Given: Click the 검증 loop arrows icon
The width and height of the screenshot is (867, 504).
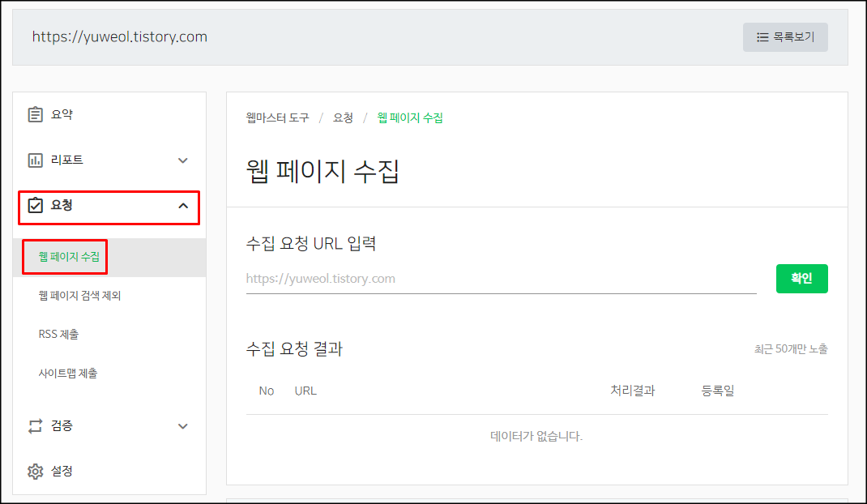Looking at the screenshot, I should (x=36, y=426).
